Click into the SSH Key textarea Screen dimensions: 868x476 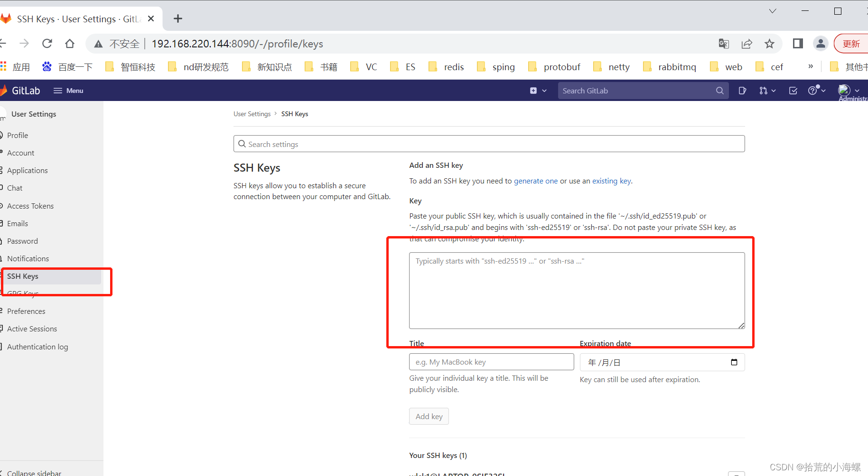(577, 290)
